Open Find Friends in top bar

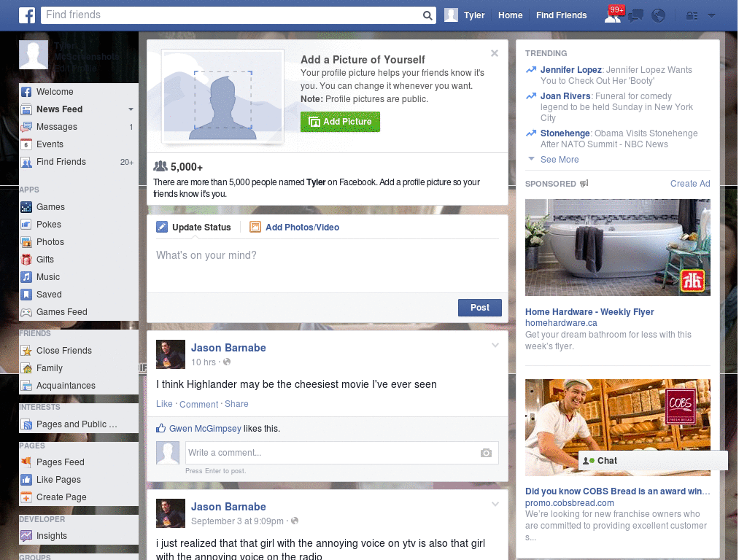561,15
